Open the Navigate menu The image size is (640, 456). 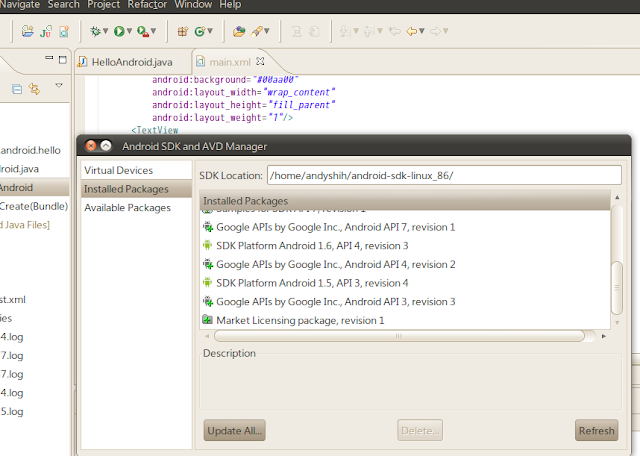20,4
